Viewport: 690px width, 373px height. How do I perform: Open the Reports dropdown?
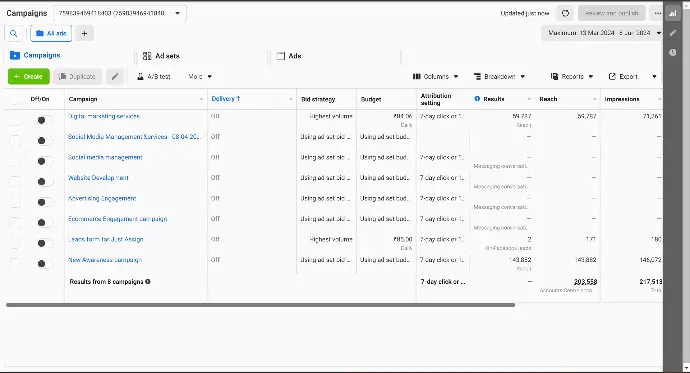(x=572, y=77)
